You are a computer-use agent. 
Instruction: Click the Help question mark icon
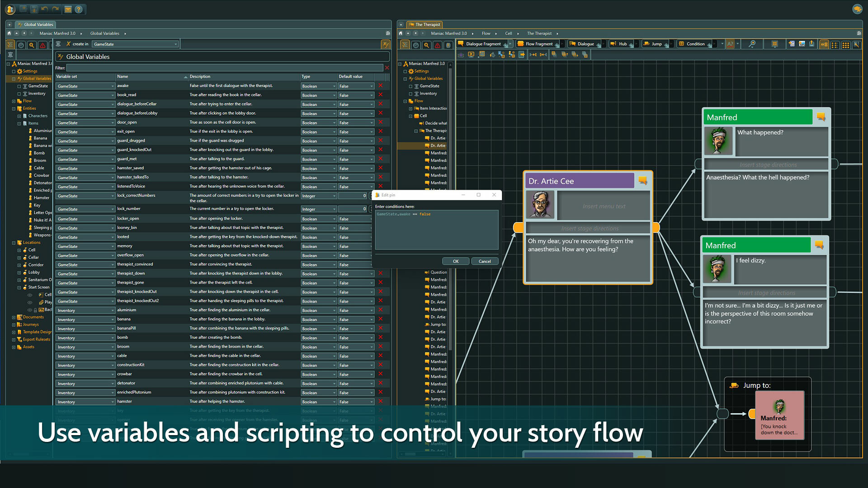[x=79, y=9]
